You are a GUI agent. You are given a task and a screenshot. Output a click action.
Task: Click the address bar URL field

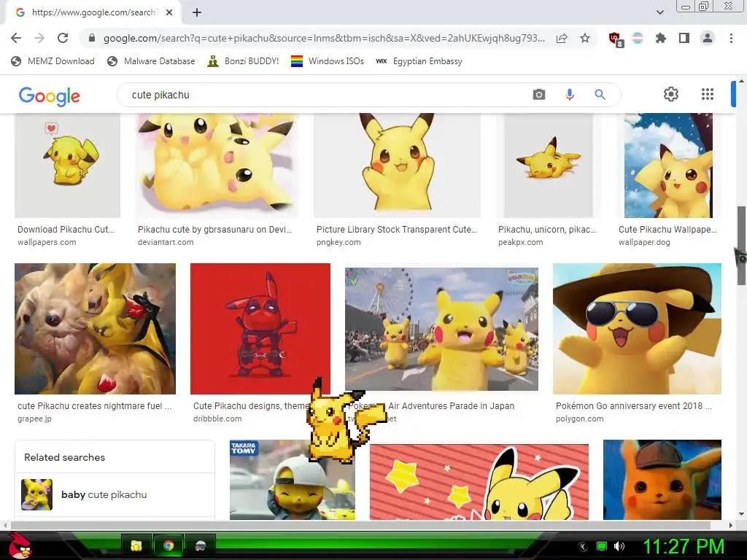tap(324, 38)
